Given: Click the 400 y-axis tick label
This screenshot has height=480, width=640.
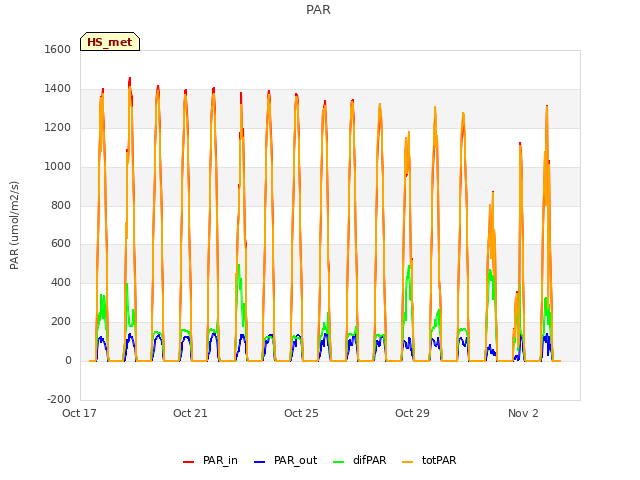Looking at the screenshot, I should click(x=61, y=282).
